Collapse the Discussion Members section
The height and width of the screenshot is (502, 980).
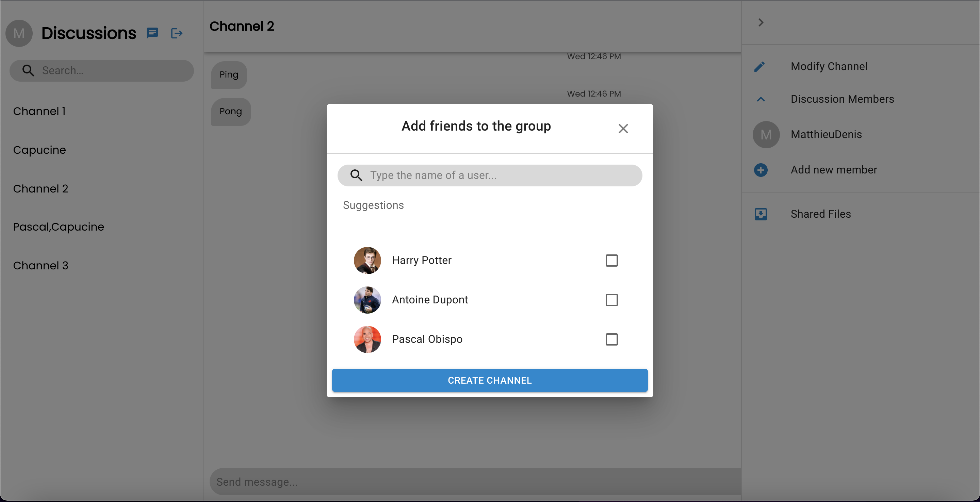pos(761,99)
